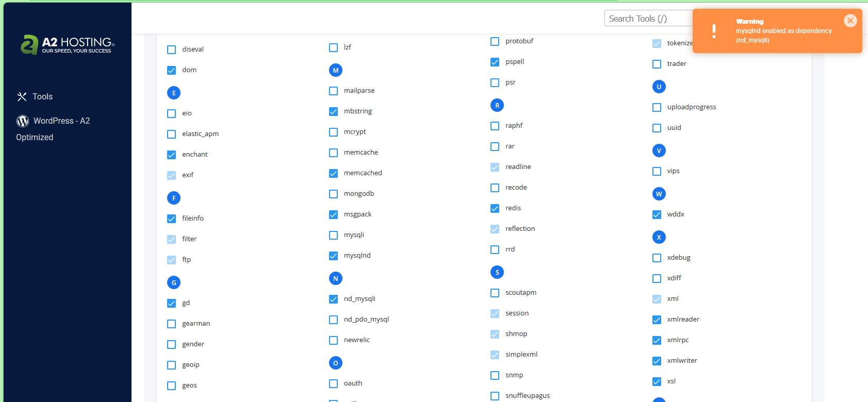Focus the Search Tools input field
The image size is (868, 402).
tap(648, 19)
